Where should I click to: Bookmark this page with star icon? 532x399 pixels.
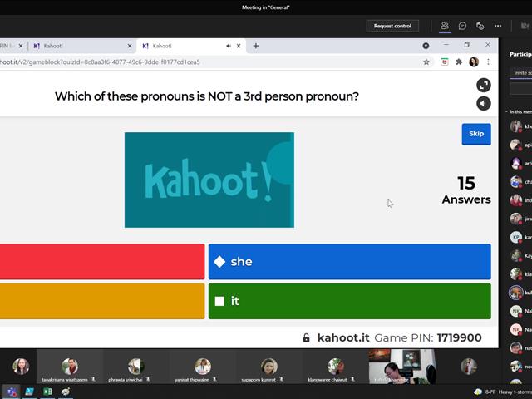pos(426,62)
